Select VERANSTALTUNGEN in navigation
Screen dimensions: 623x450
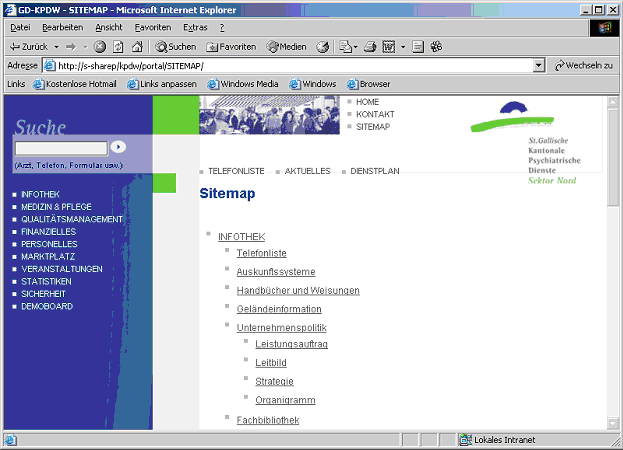tap(62, 269)
